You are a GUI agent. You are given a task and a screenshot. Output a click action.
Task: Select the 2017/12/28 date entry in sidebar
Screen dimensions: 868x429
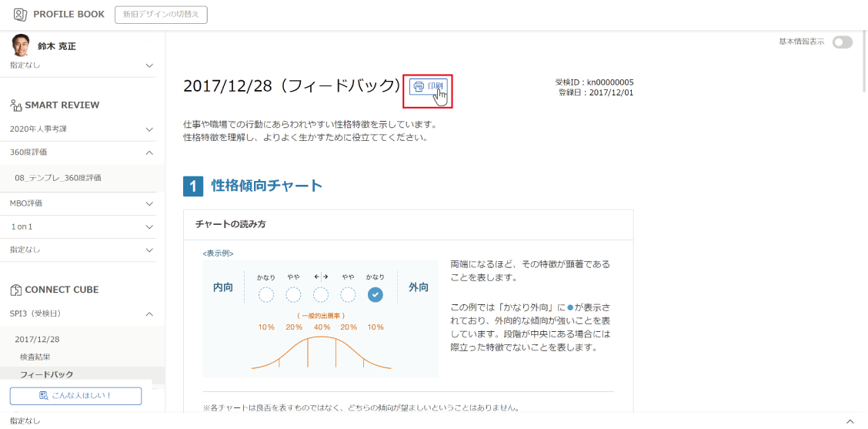pyautogui.click(x=37, y=340)
